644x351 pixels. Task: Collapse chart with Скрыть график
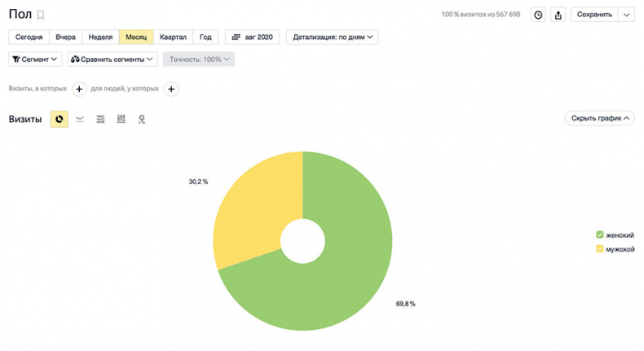pos(599,118)
